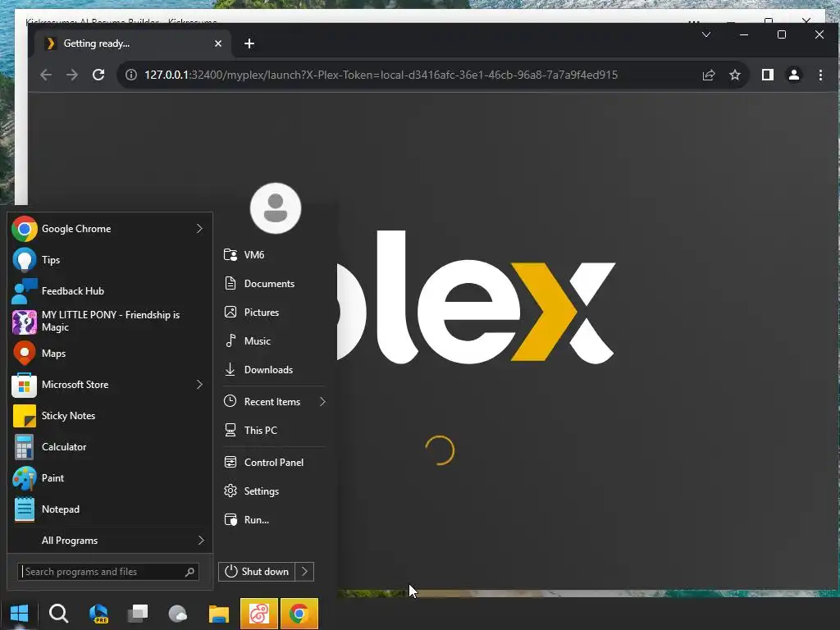
Task: Click the Windows Start button
Action: [20, 614]
